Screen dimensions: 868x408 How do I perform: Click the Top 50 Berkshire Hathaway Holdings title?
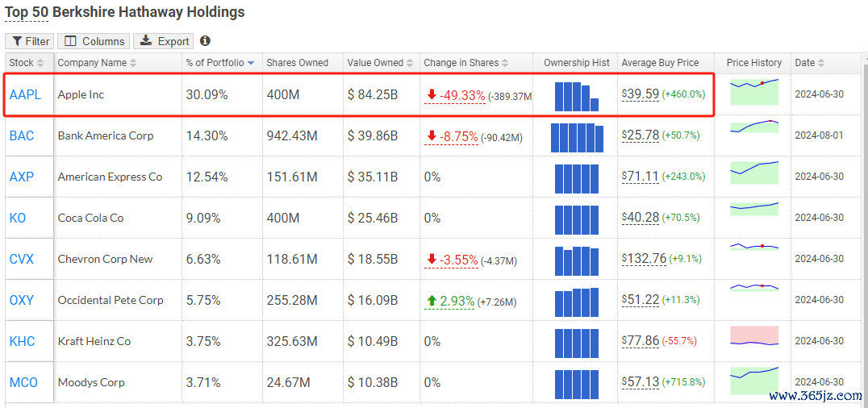(124, 12)
